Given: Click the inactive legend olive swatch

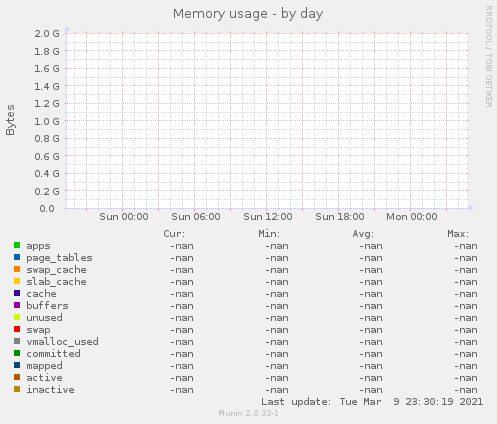Looking at the screenshot, I should tap(17, 389).
